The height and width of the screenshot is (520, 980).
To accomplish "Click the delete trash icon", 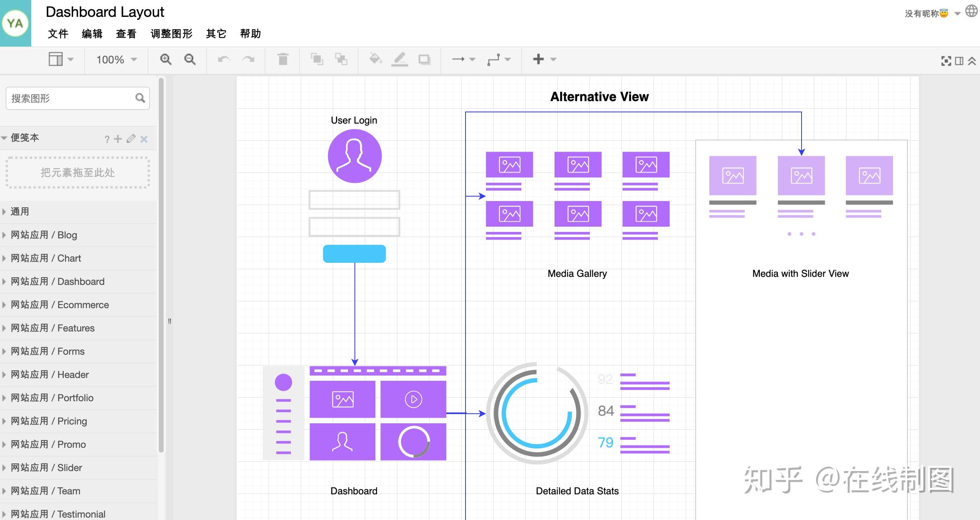I will pos(283,59).
